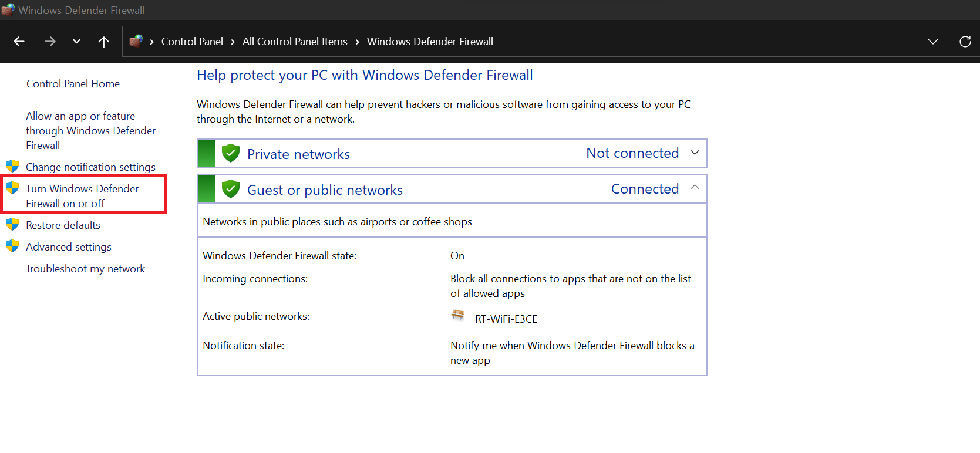Image resolution: width=980 pixels, height=453 pixels.
Task: Open address bar history dropdown
Action: tap(932, 42)
